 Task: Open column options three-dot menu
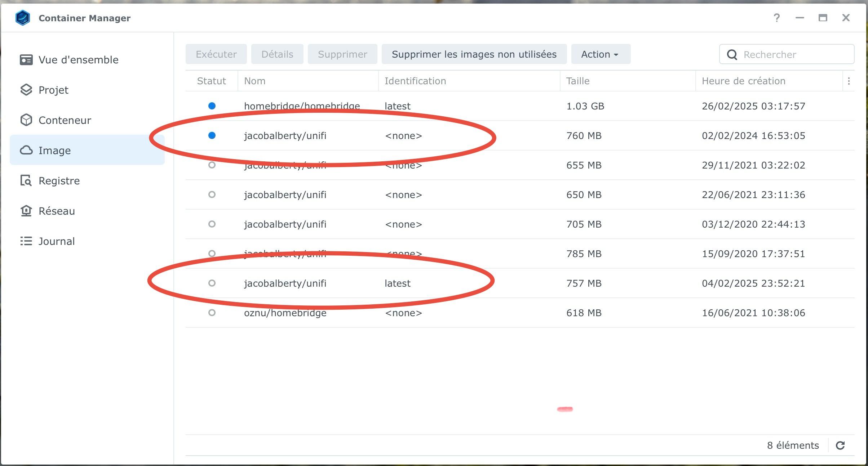click(849, 81)
